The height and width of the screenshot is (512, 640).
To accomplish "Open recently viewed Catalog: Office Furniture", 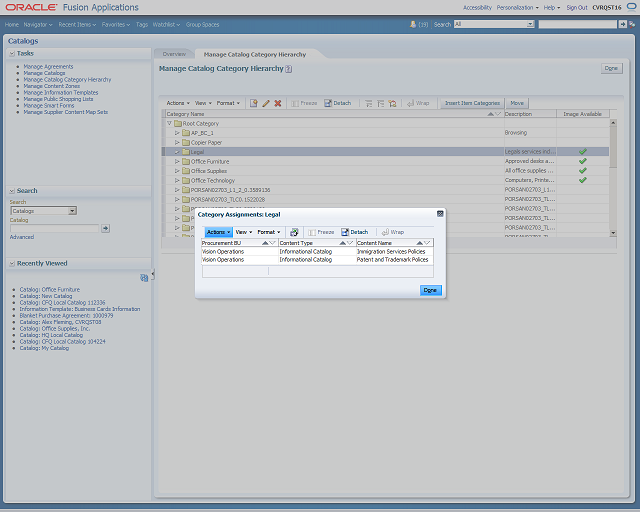I will pyautogui.click(x=49, y=289).
